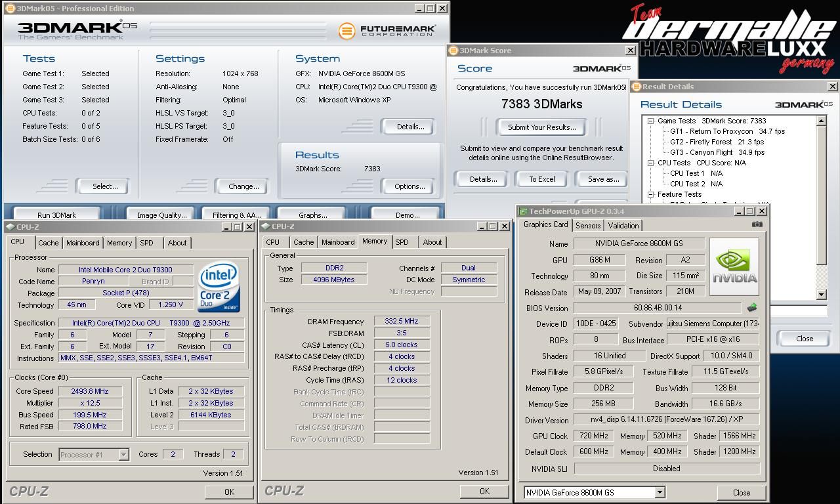
Task: Open the GPU selection dropdown in GPU-Z
Action: tap(660, 492)
